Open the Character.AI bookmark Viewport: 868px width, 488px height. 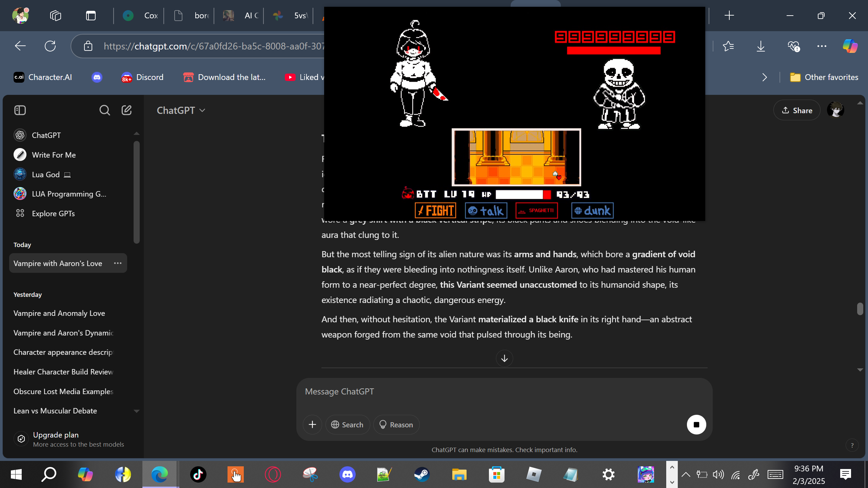pos(43,77)
